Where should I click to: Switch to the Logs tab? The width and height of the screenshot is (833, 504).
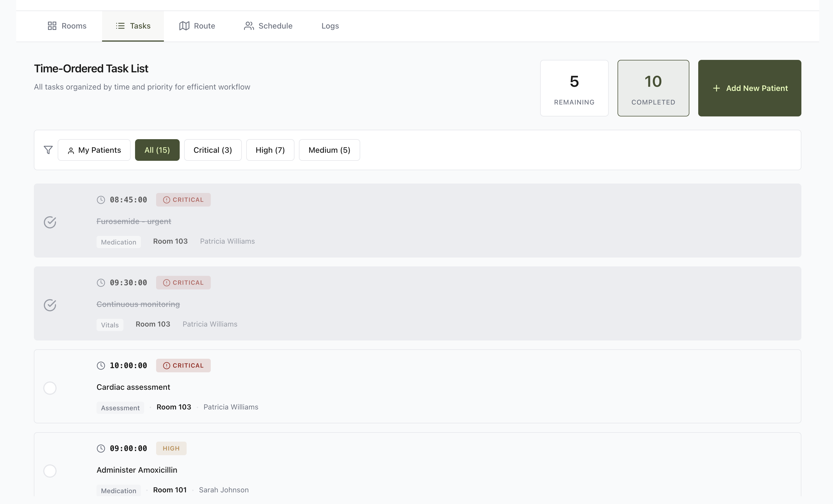(x=330, y=26)
